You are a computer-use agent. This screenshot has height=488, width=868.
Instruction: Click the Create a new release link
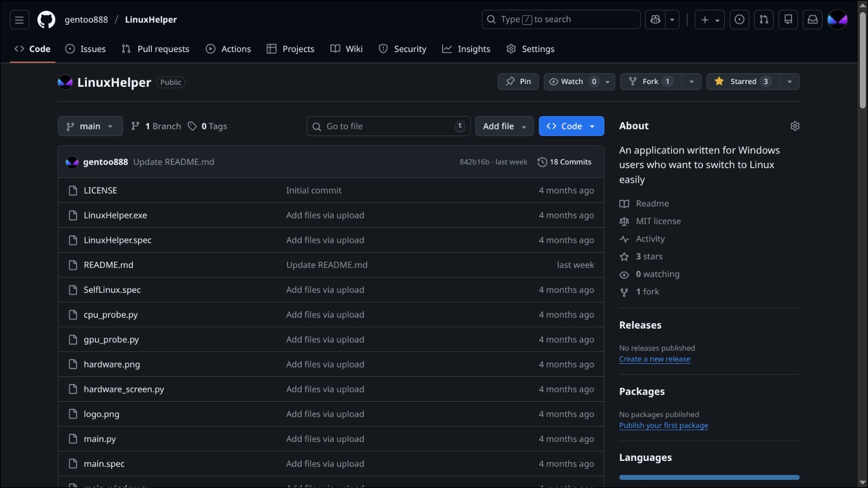655,358
